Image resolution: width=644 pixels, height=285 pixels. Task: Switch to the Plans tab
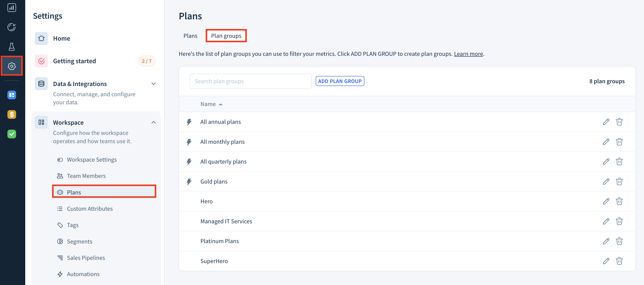190,36
